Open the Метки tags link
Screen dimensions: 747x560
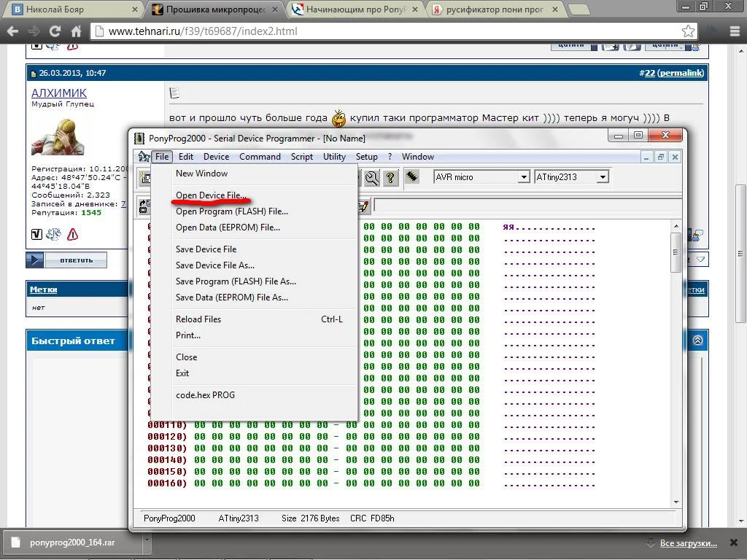pos(43,289)
